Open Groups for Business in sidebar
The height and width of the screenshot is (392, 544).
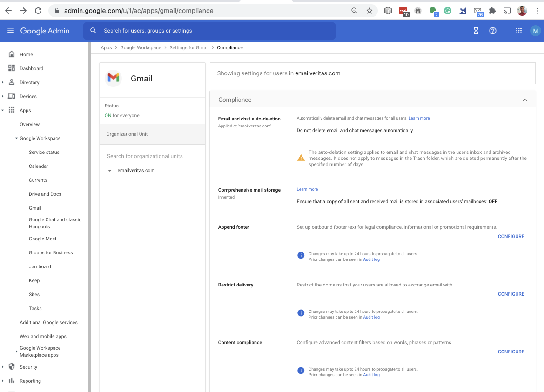pos(51,252)
